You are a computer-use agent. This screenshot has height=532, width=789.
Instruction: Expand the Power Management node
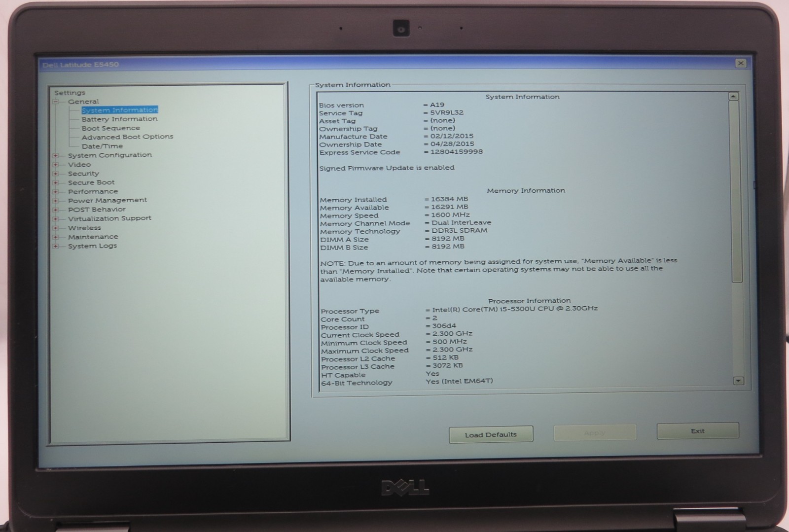click(x=56, y=201)
